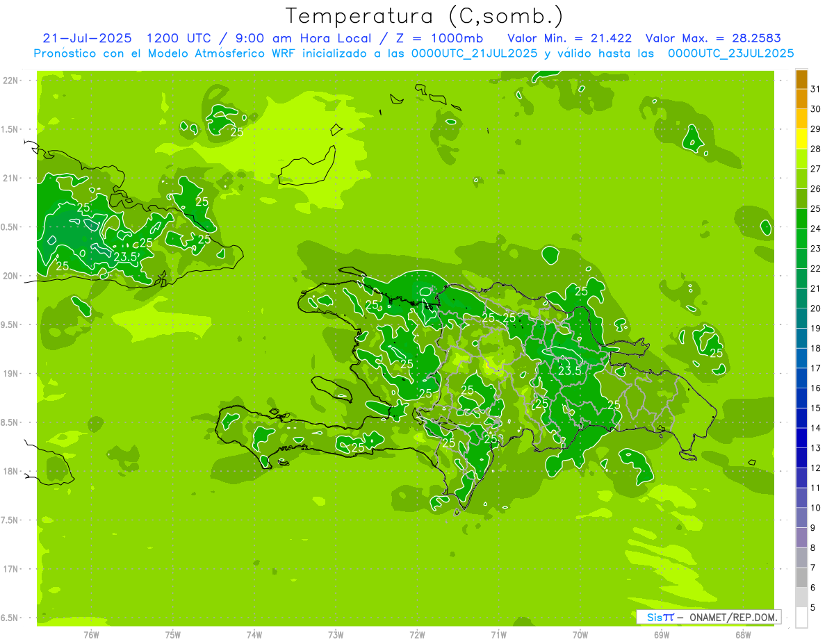Click the legend scale value '14'
This screenshot has height=644, width=834.
(x=816, y=428)
